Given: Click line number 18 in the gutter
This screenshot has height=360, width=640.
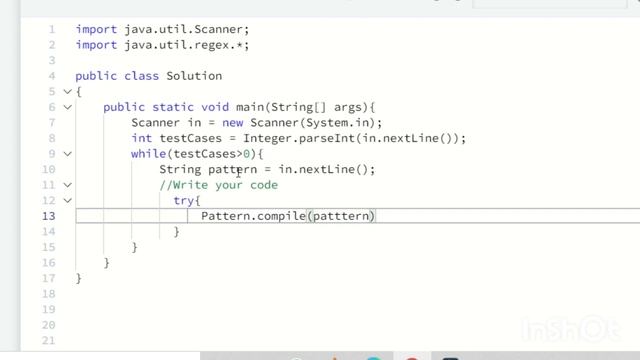Looking at the screenshot, I should [x=49, y=294].
